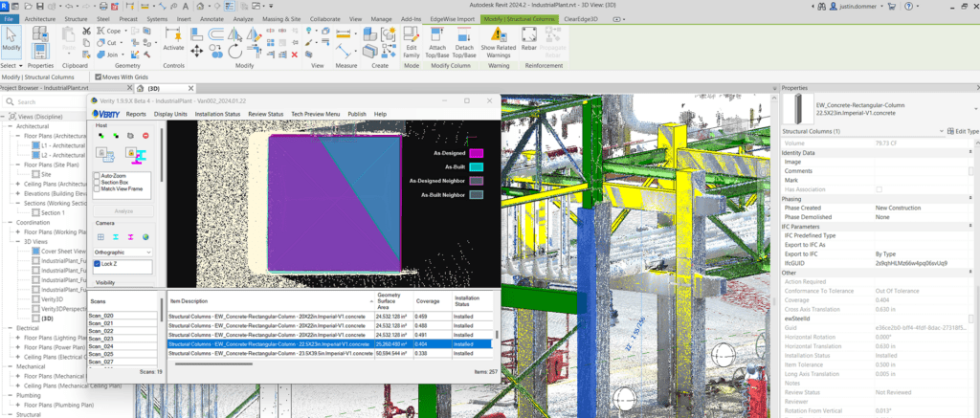Collapse the Coordination tree node
Image resolution: width=980 pixels, height=418 pixels.
pyautogui.click(x=10, y=223)
